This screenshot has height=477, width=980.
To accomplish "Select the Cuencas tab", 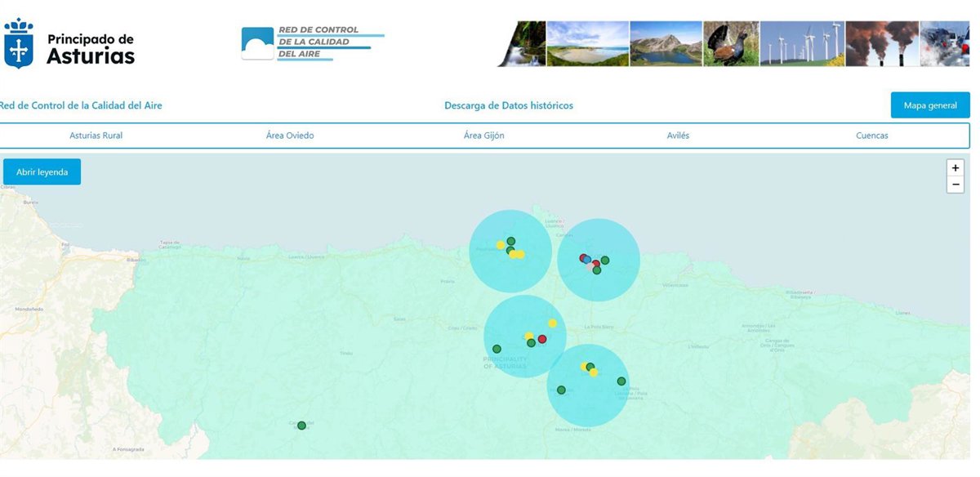I will pos(871,136).
